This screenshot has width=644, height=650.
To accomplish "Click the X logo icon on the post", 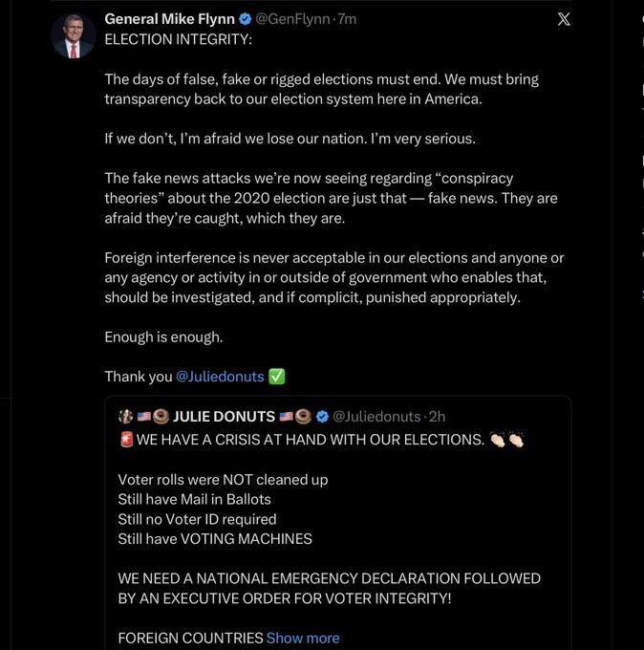I will click(564, 19).
